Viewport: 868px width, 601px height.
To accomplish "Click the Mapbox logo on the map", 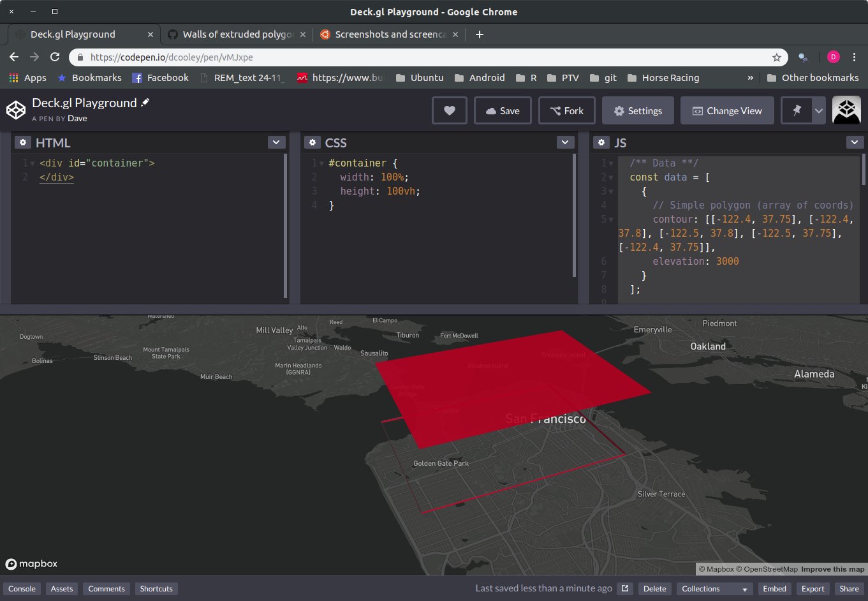I will pyautogui.click(x=31, y=564).
